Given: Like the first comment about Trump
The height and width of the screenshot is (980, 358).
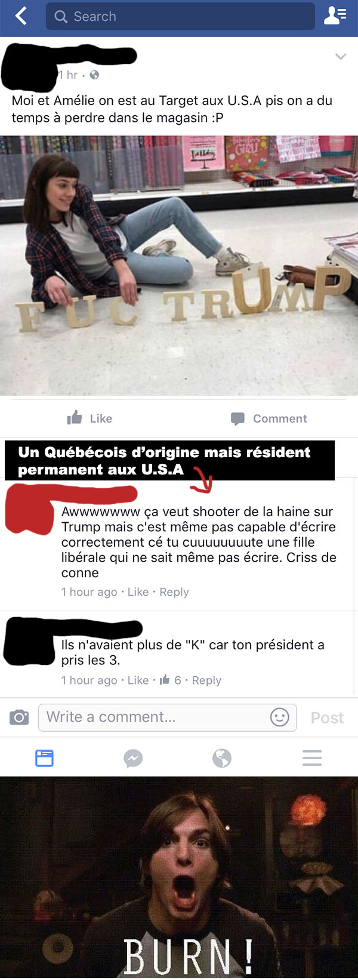Looking at the screenshot, I should [138, 592].
